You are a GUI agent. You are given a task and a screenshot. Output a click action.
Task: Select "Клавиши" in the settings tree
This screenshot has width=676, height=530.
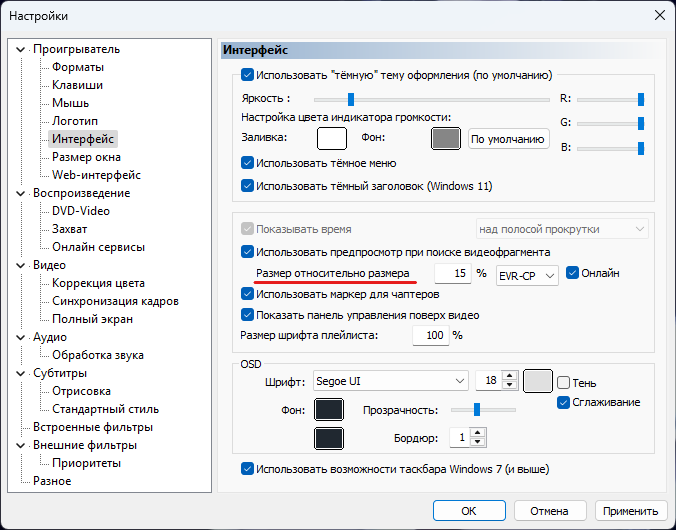point(78,85)
